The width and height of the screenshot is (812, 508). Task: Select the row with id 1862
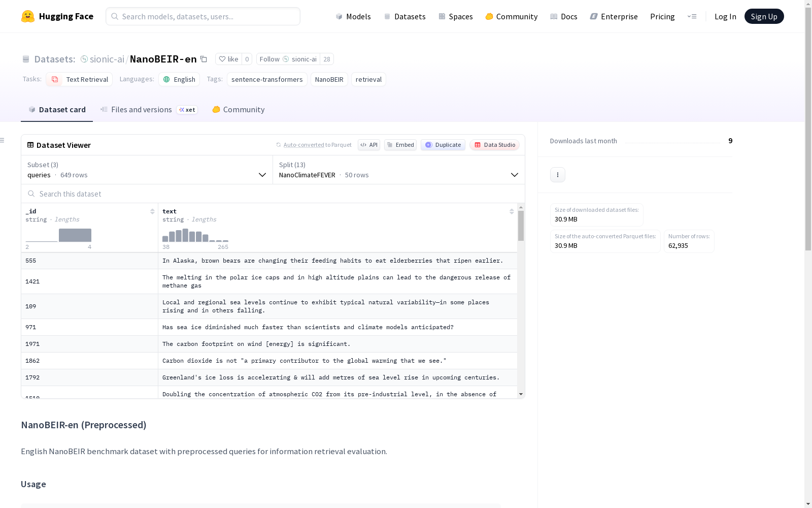point(269,361)
